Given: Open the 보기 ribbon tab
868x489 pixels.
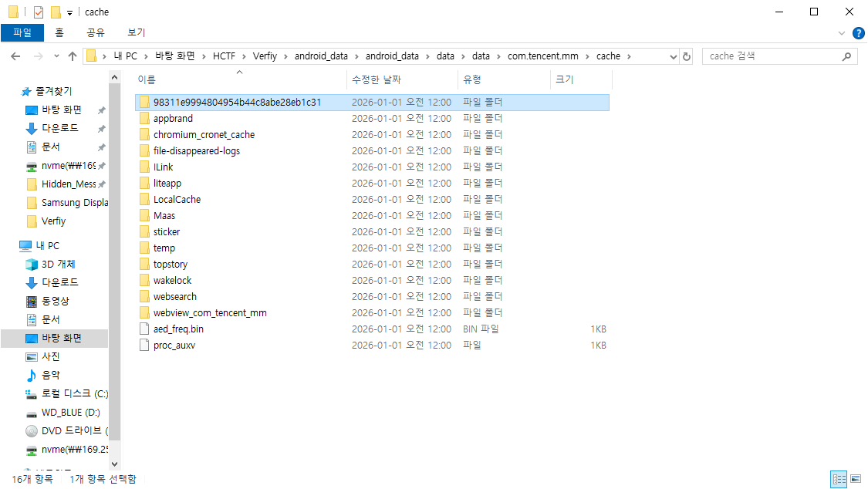Looking at the screenshot, I should click(x=137, y=32).
